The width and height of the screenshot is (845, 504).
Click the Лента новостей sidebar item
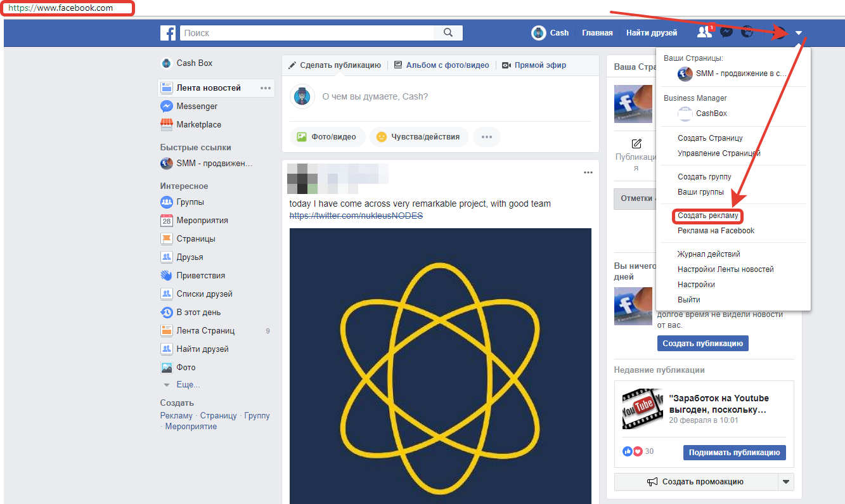(216, 88)
